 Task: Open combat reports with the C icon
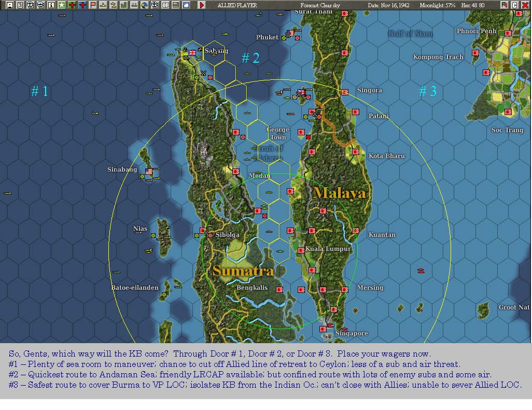tap(514, 5)
